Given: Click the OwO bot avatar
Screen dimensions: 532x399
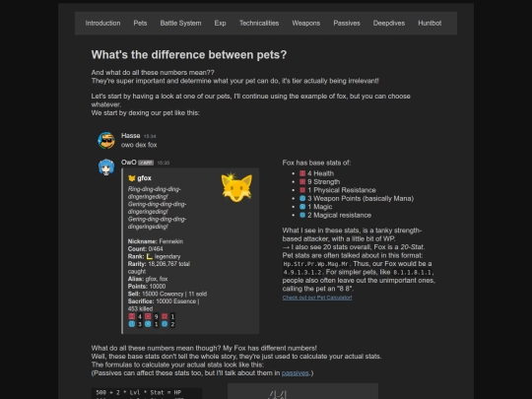Looking at the screenshot, I should [x=106, y=166].
